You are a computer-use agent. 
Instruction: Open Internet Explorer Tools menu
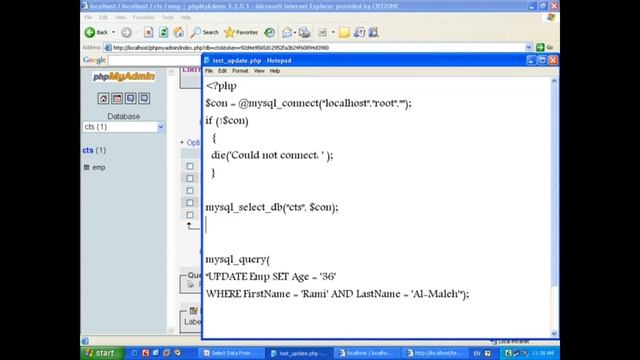point(167,18)
